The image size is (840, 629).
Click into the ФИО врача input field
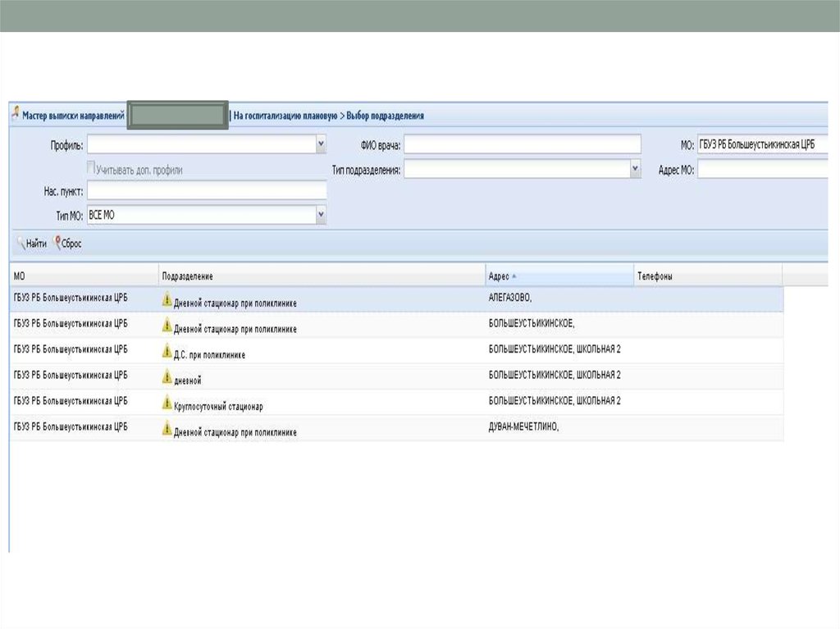pyautogui.click(x=522, y=144)
